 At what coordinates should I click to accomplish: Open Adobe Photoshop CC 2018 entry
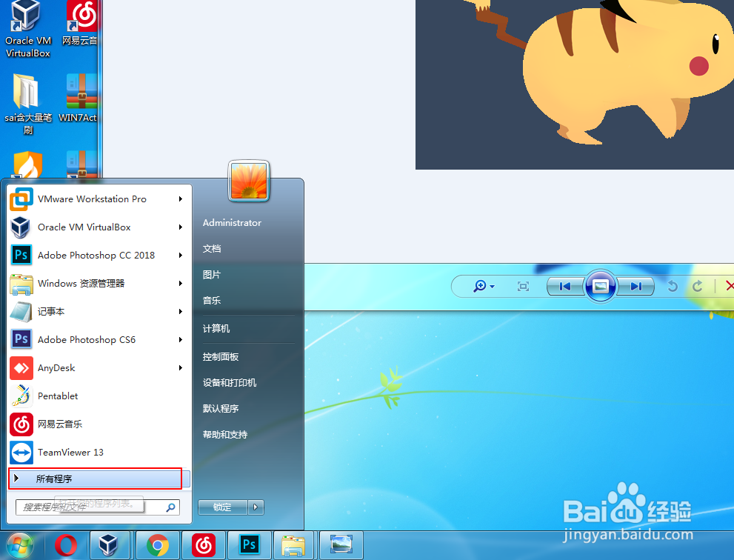point(97,255)
